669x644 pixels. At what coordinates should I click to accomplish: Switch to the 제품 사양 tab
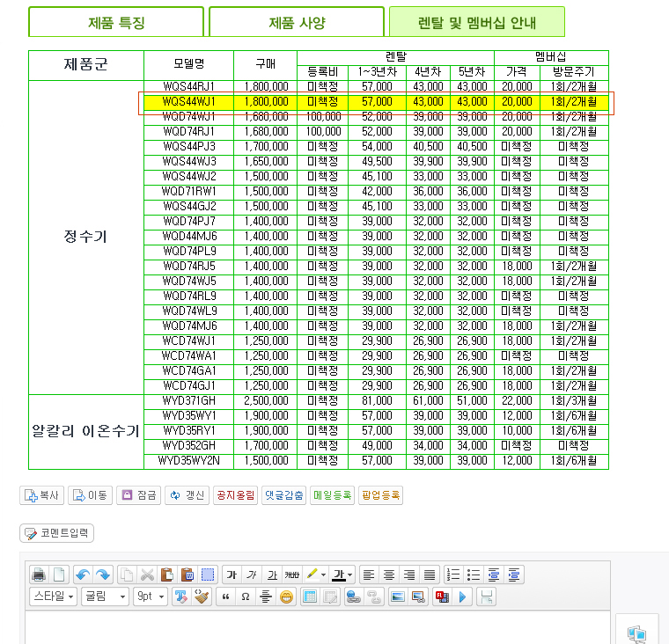point(297,22)
